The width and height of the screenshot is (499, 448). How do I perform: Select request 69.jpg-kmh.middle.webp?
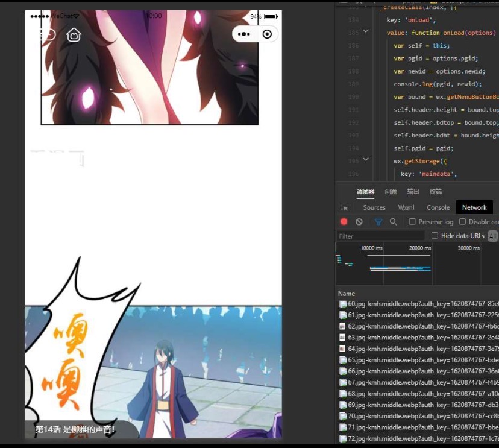(x=418, y=405)
